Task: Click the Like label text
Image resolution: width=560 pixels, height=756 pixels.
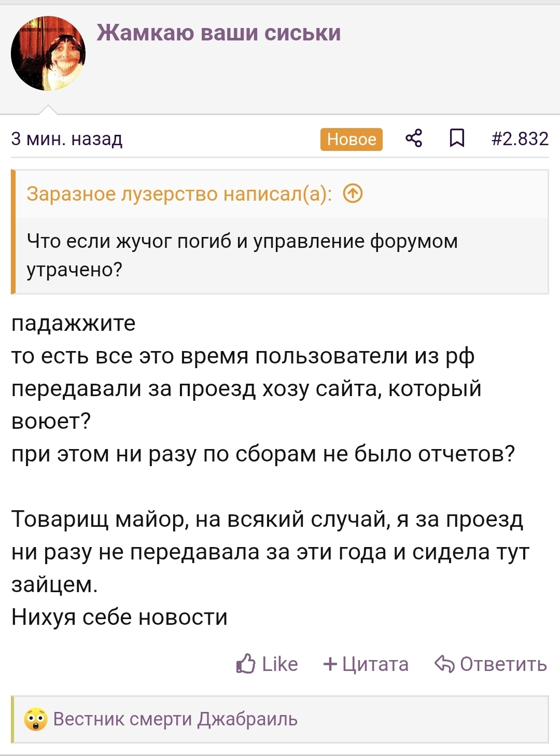Action: pyautogui.click(x=280, y=664)
